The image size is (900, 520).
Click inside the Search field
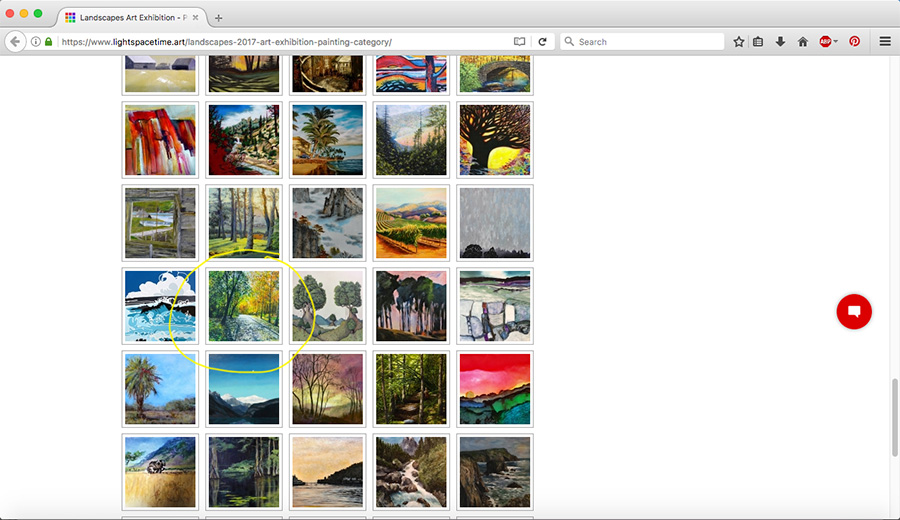coord(642,41)
